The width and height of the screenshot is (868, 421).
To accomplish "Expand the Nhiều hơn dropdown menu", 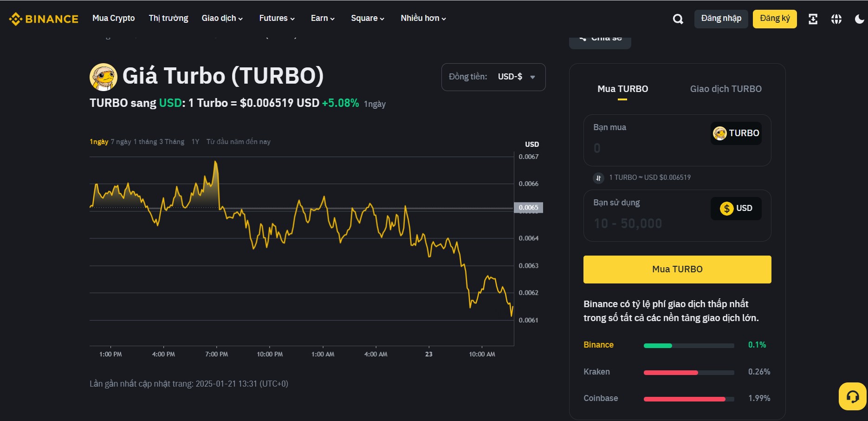I will click(x=423, y=18).
